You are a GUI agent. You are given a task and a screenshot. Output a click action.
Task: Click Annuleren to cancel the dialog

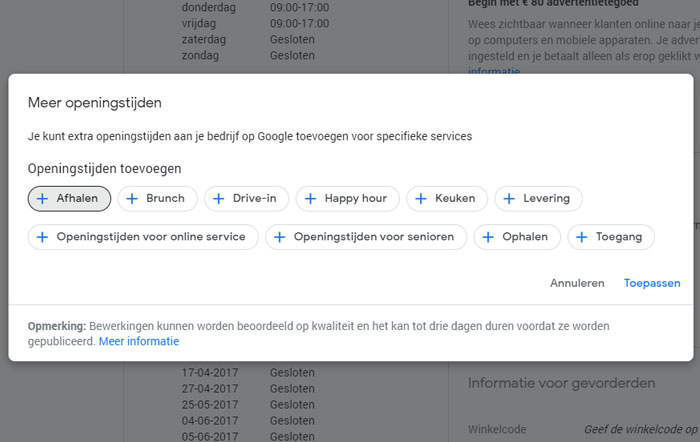pos(577,283)
